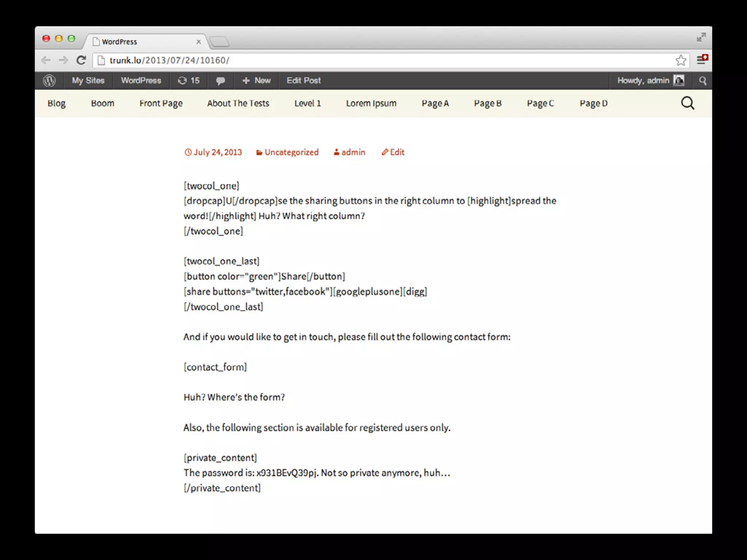Screen dimensions: 747x560
Task: Click the admin bar search magnifier
Action: 703,81
